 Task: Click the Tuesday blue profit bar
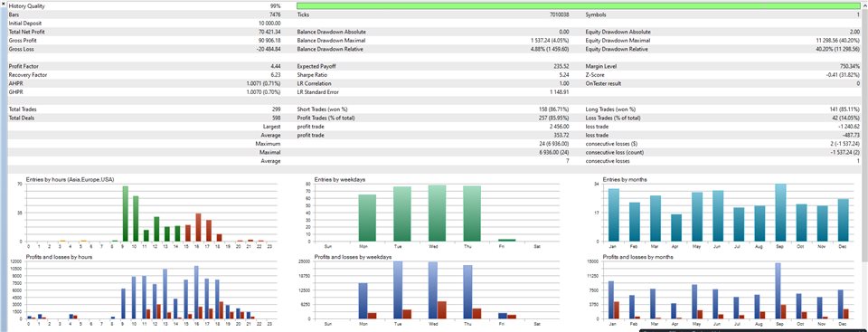pos(398,289)
